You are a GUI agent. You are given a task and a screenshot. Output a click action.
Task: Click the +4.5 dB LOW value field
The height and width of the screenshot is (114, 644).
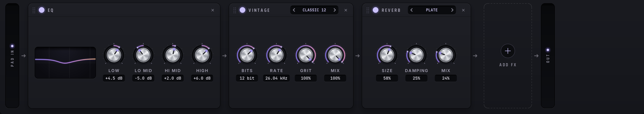[x=114, y=78]
